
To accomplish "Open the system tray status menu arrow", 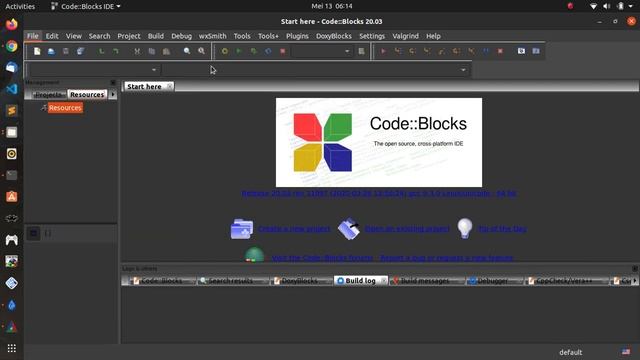I will 631,6.
